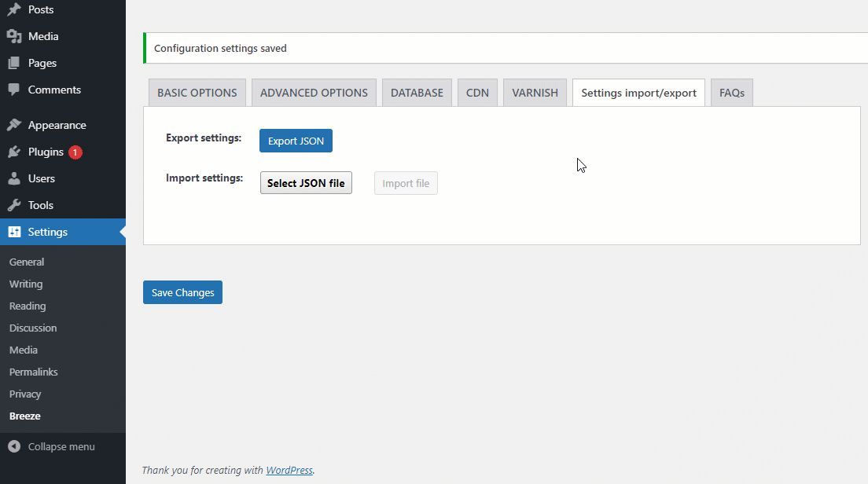Switch to the ADVANCED OPTIONS tab
Viewport: 868px width, 484px height.
[x=314, y=93]
